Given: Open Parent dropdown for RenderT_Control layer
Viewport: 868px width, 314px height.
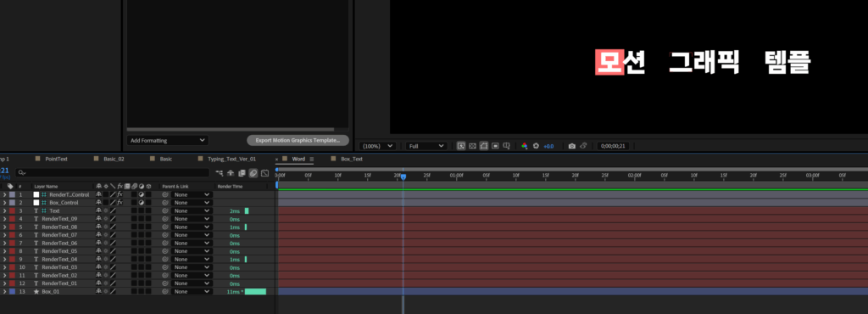Looking at the screenshot, I should click(192, 195).
